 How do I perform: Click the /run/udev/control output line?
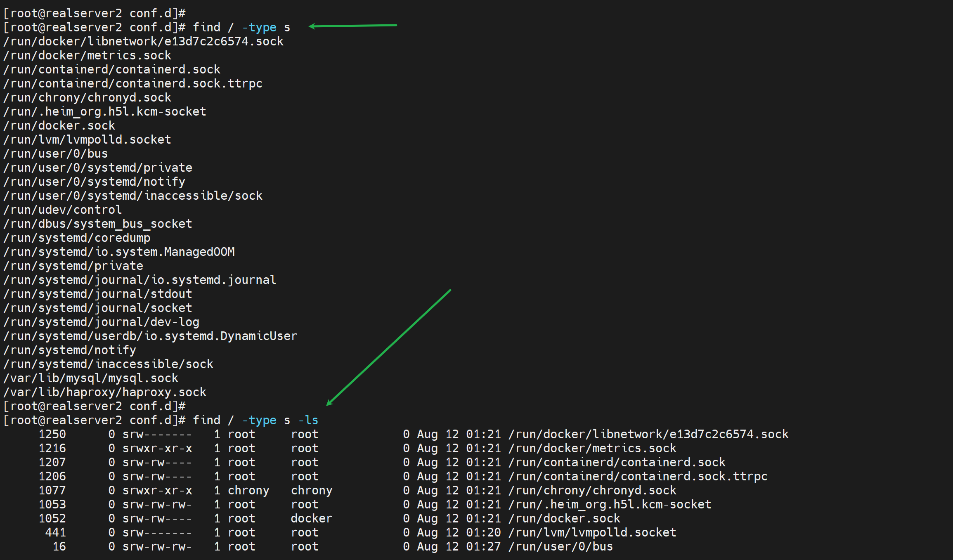[x=62, y=210]
